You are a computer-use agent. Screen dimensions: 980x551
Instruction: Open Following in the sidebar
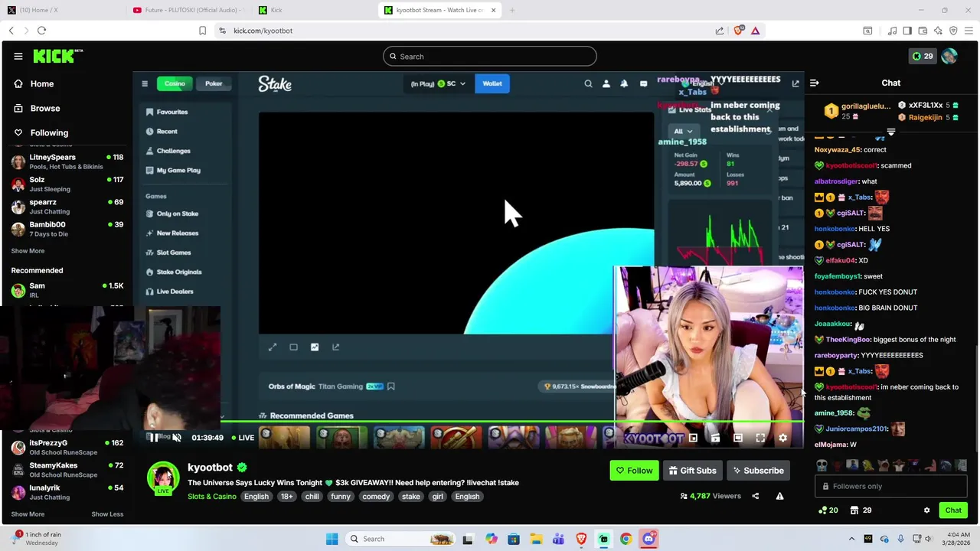coord(66,132)
